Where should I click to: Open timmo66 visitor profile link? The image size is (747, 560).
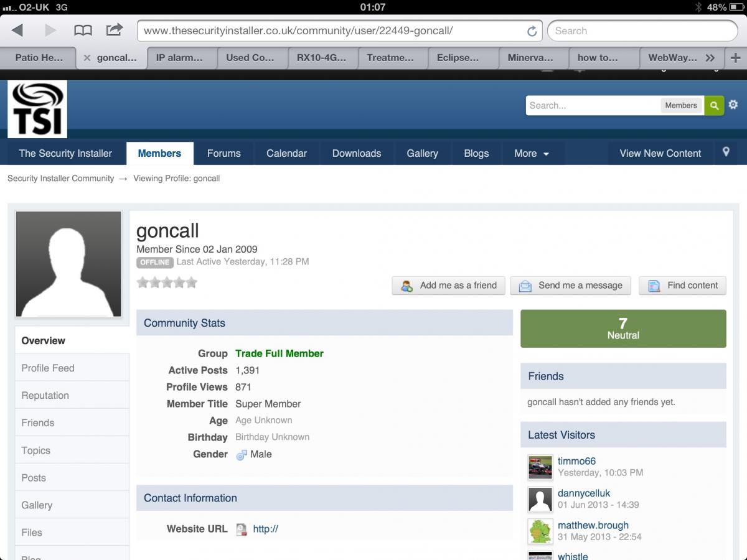[x=576, y=461]
